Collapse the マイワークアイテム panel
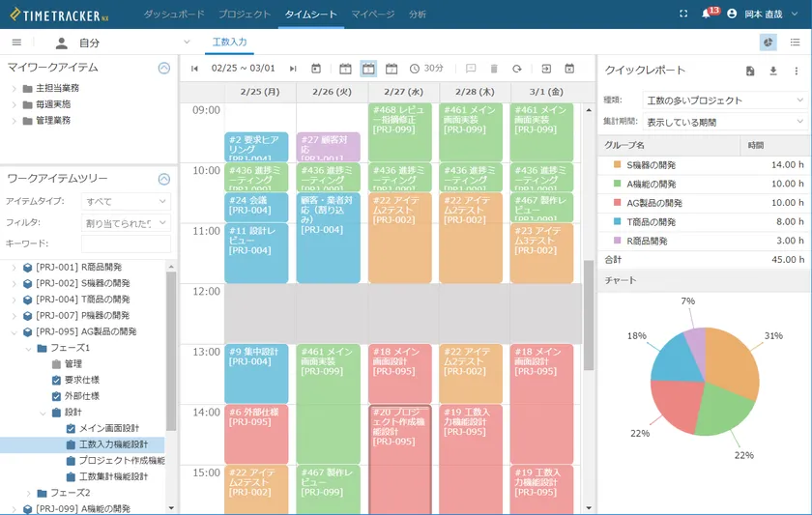Viewport: 812px width, 515px height. click(x=163, y=68)
